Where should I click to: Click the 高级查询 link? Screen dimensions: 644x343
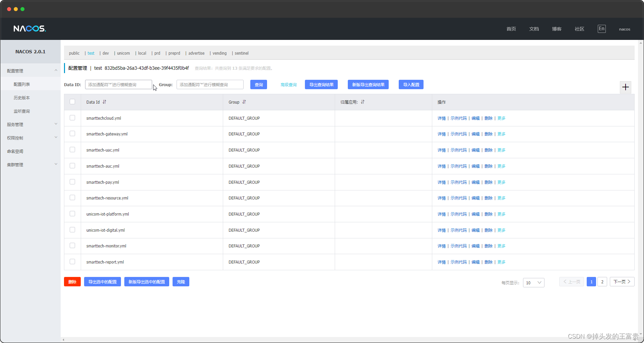pos(288,84)
